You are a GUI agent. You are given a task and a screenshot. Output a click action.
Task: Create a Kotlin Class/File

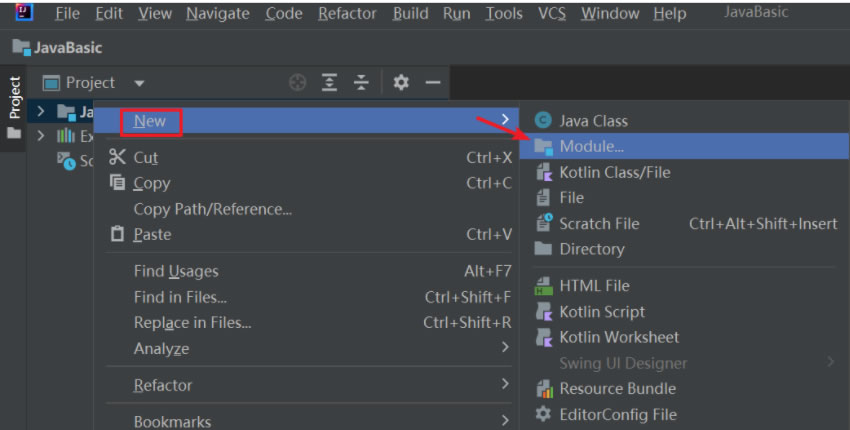[x=614, y=172]
